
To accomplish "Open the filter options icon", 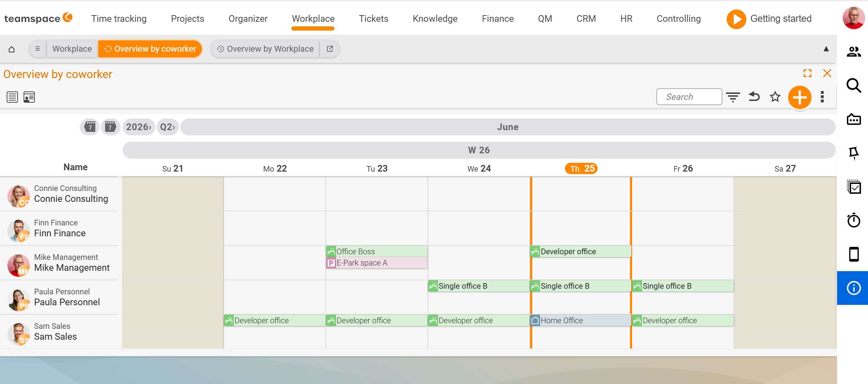I will pos(733,97).
